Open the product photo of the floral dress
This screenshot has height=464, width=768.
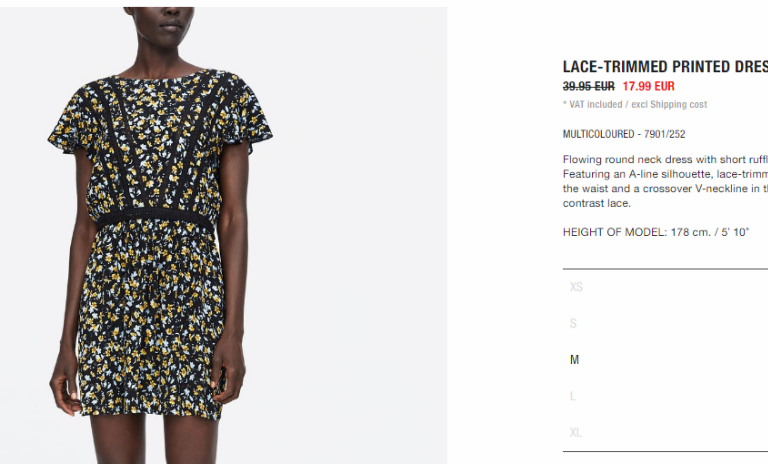[x=223, y=235]
